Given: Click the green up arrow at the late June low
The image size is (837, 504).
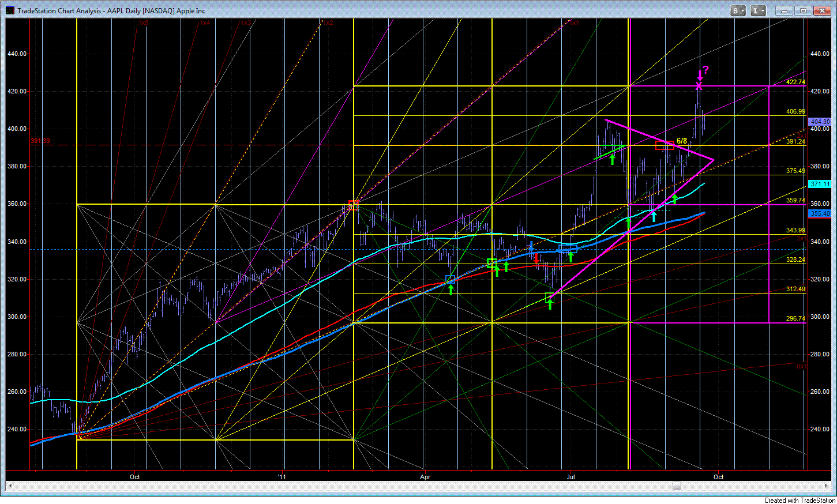Looking at the screenshot, I should 550,304.
